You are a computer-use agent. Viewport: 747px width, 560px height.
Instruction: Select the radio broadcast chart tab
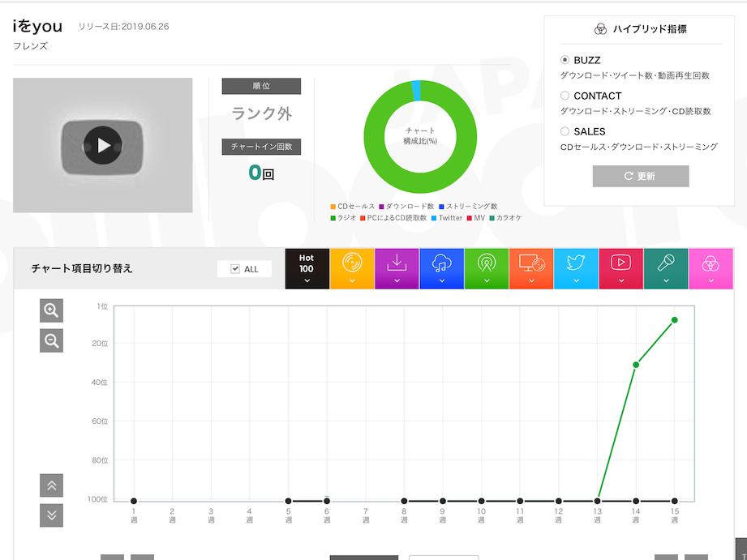point(487,268)
